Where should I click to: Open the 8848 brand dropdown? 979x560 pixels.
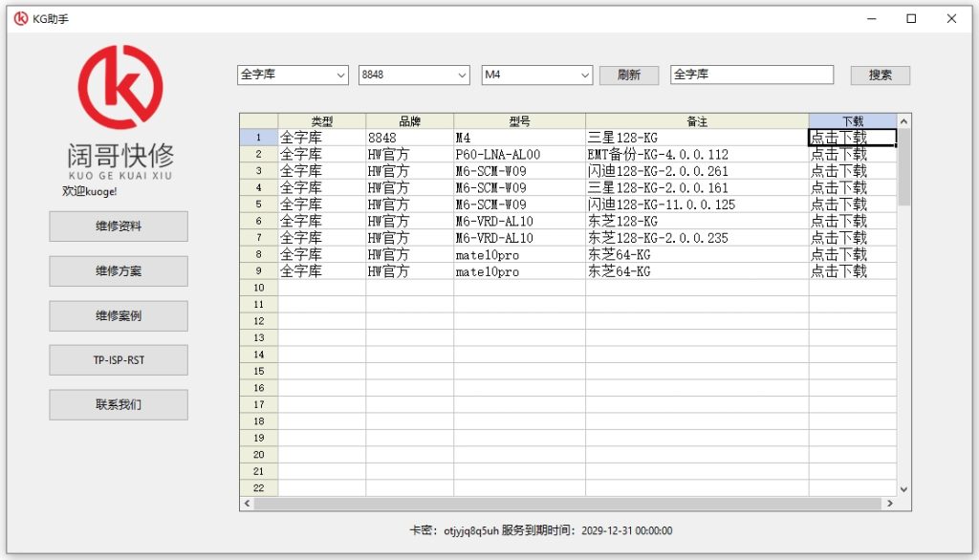click(x=414, y=75)
